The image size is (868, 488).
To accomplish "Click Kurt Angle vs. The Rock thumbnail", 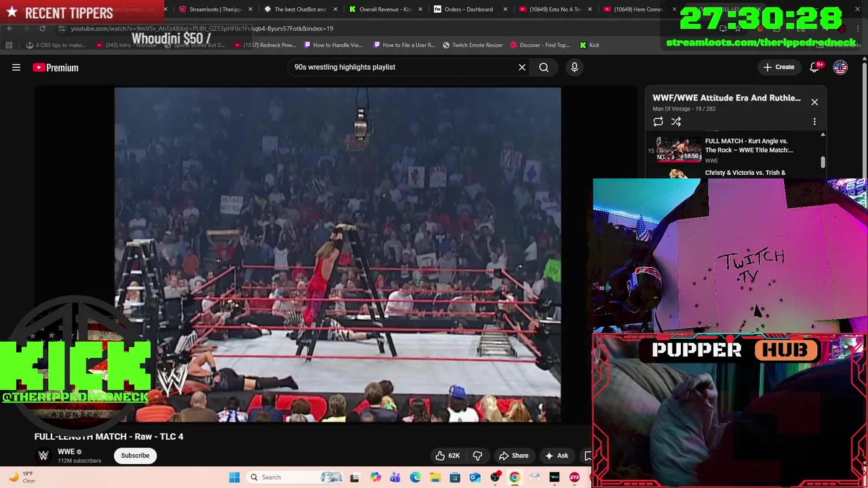I will [679, 149].
